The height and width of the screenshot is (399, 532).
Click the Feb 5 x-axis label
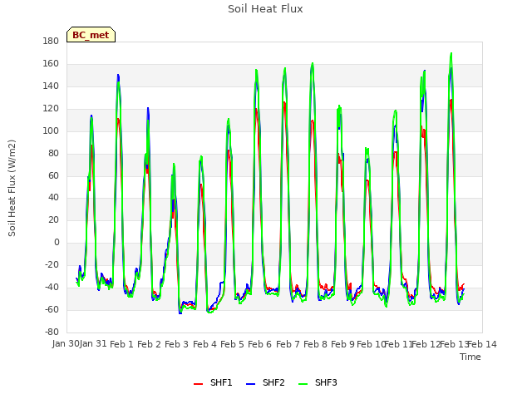tap(232, 344)
